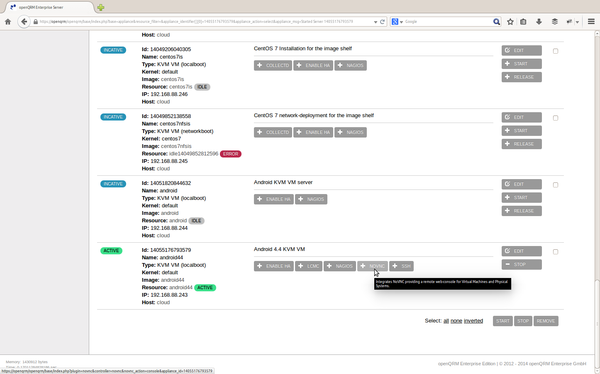Stop the android44 server
The width and height of the screenshot is (600, 374).
[522, 265]
